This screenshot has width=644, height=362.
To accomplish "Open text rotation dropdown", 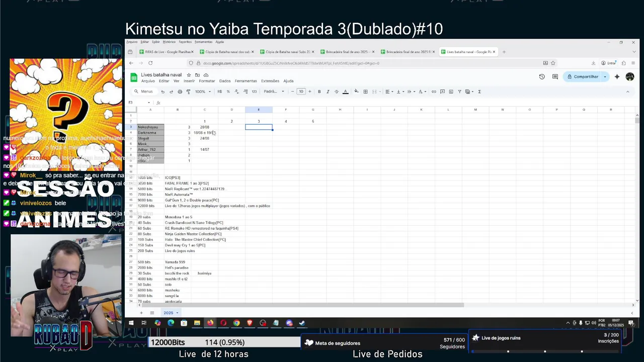I will coord(422,92).
